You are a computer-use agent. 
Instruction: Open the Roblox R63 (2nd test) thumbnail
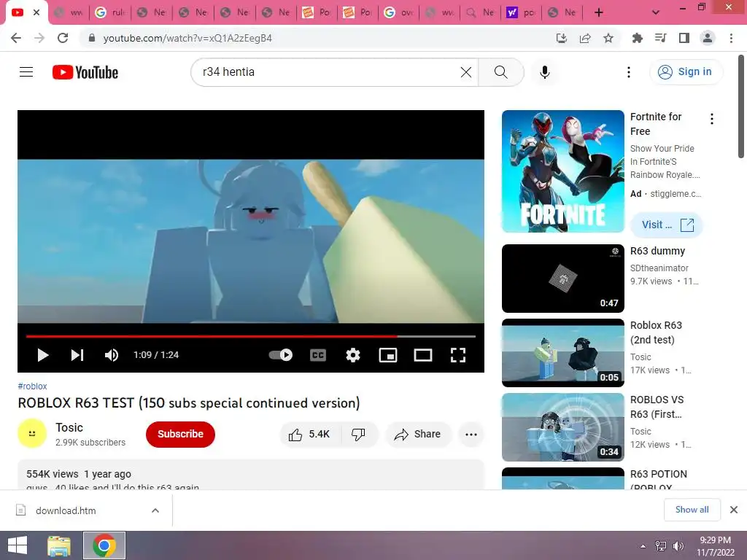(x=562, y=353)
